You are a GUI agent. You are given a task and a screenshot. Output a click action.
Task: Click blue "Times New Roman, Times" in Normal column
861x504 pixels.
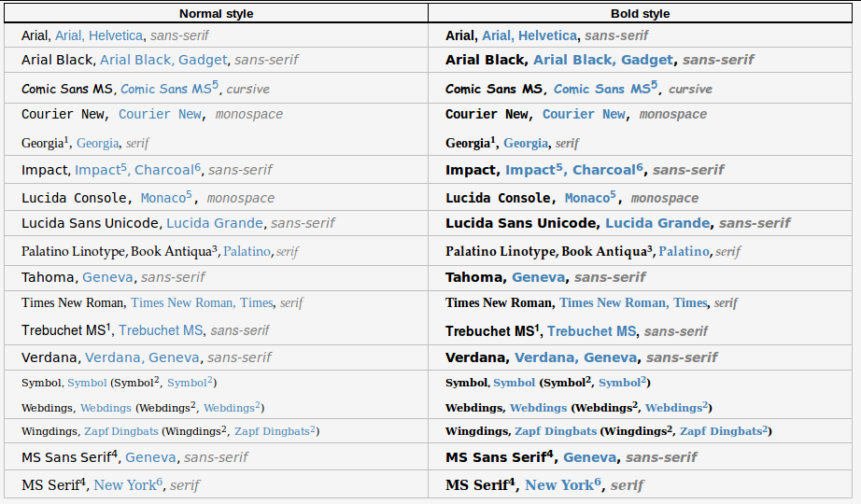point(202,303)
